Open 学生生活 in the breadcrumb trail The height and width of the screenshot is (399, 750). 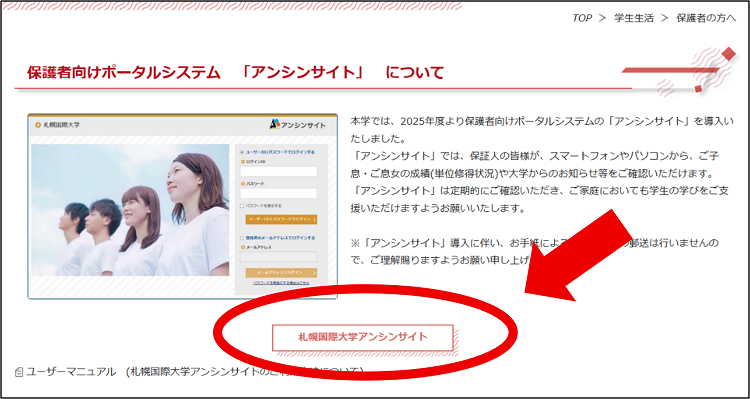pos(633,18)
